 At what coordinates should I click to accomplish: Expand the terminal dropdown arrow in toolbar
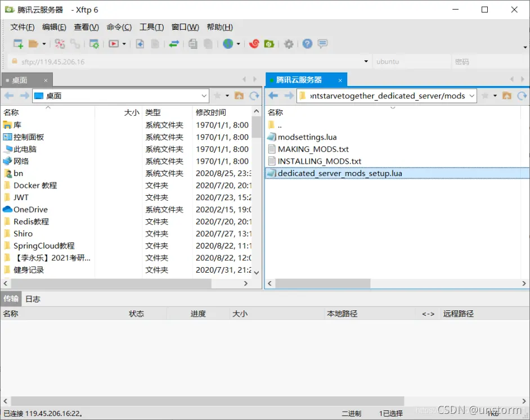tap(124, 44)
